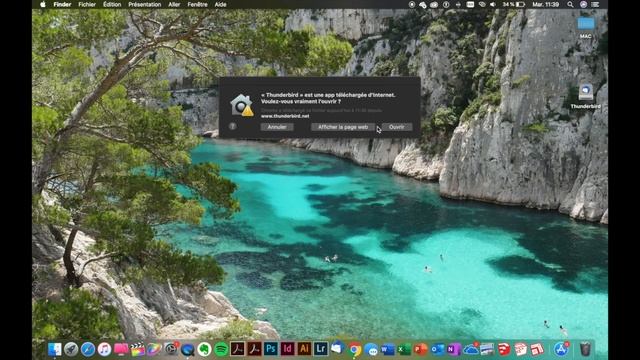Open Lightroom (Lr) from Dock
640x360 pixels.
pos(321,349)
